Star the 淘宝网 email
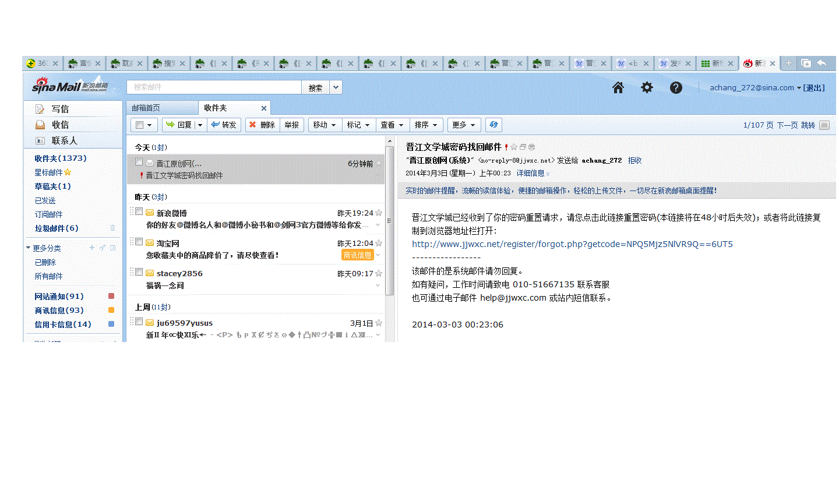This screenshot has width=839, height=504. point(379,243)
